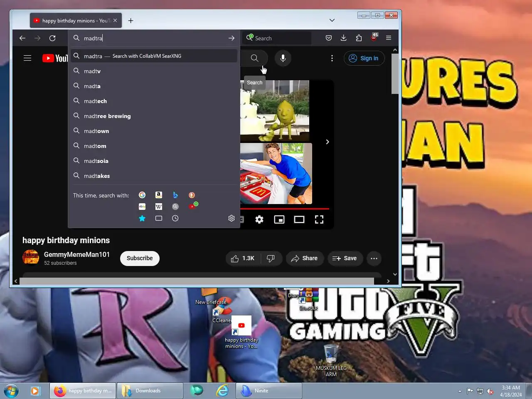
Task: Open YouTube settings three-dot menu
Action: pyautogui.click(x=332, y=58)
